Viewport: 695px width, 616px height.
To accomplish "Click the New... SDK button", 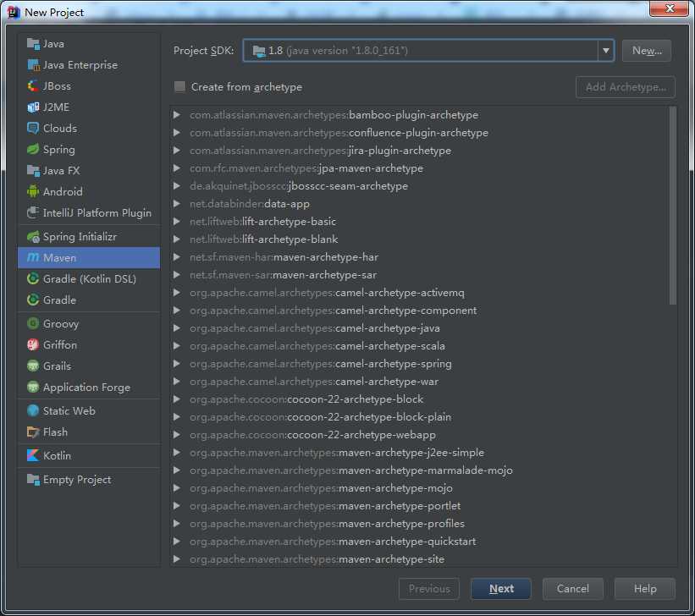I will click(647, 51).
